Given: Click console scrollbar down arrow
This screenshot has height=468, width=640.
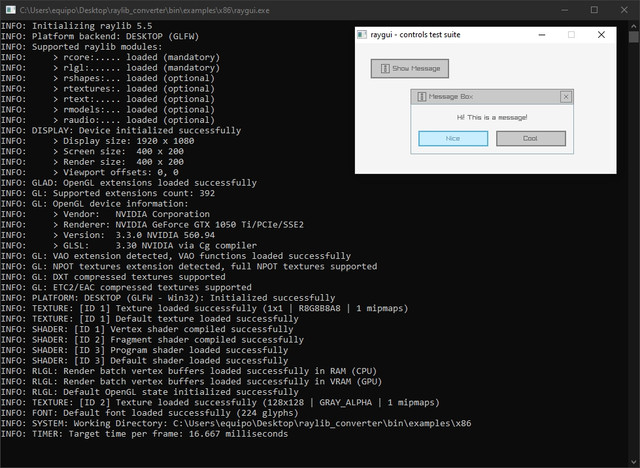Looking at the screenshot, I should [x=633, y=463].
